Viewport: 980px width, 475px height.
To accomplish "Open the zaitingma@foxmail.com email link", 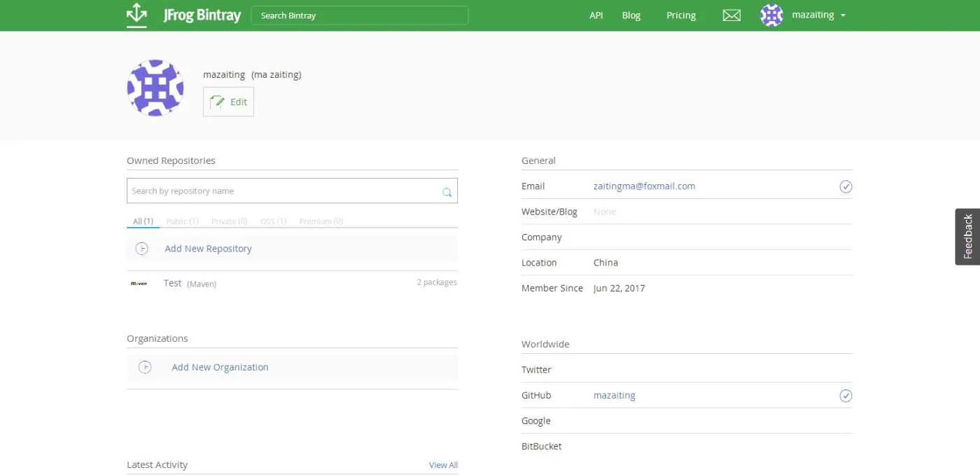I will click(x=644, y=186).
